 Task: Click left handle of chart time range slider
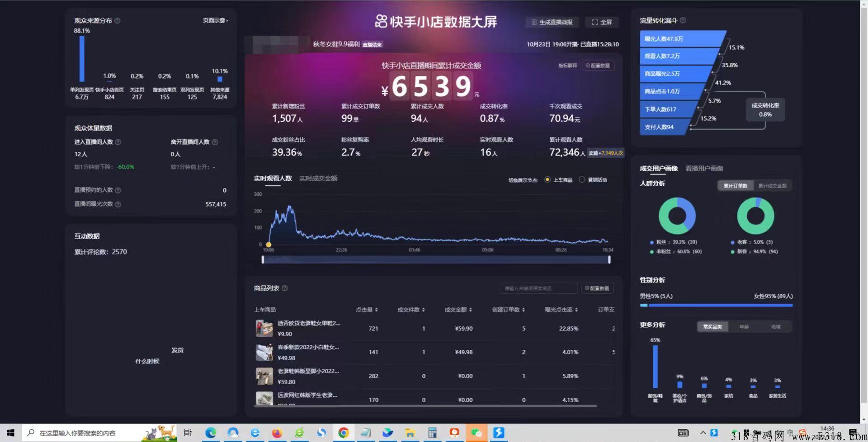pos(263,259)
